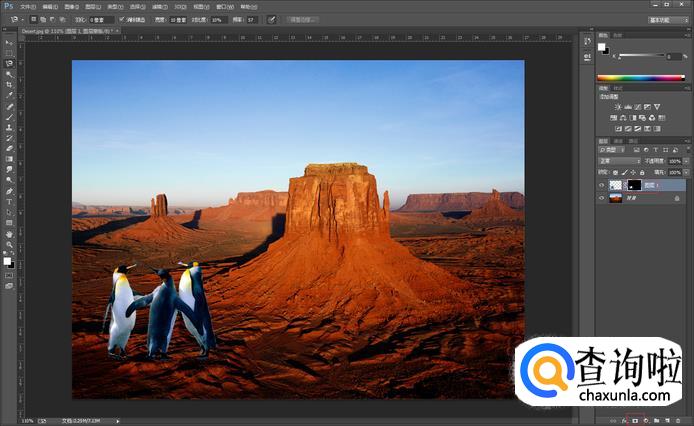Toggle lock all icon in Layers panel
Viewport: 694px width, 426px height.
tap(642, 172)
